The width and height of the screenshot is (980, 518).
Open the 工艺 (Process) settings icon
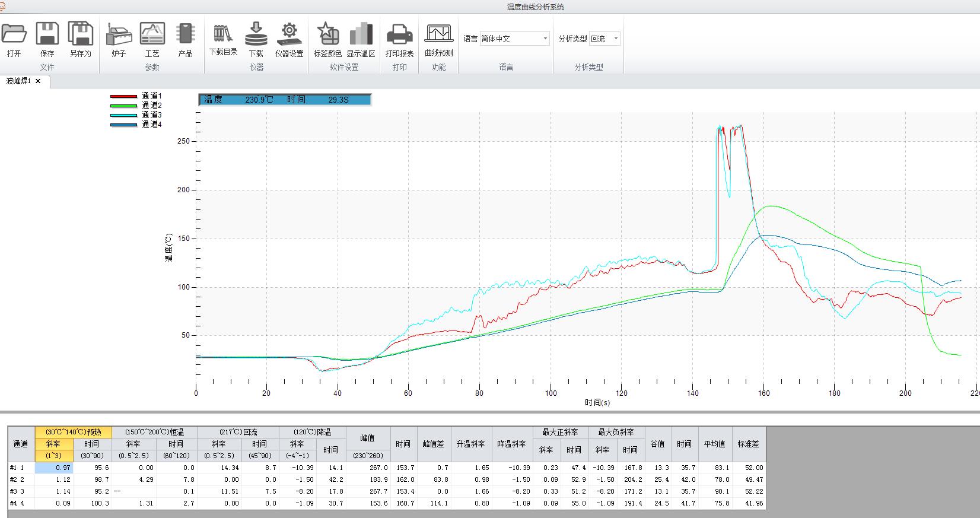pyautogui.click(x=152, y=34)
